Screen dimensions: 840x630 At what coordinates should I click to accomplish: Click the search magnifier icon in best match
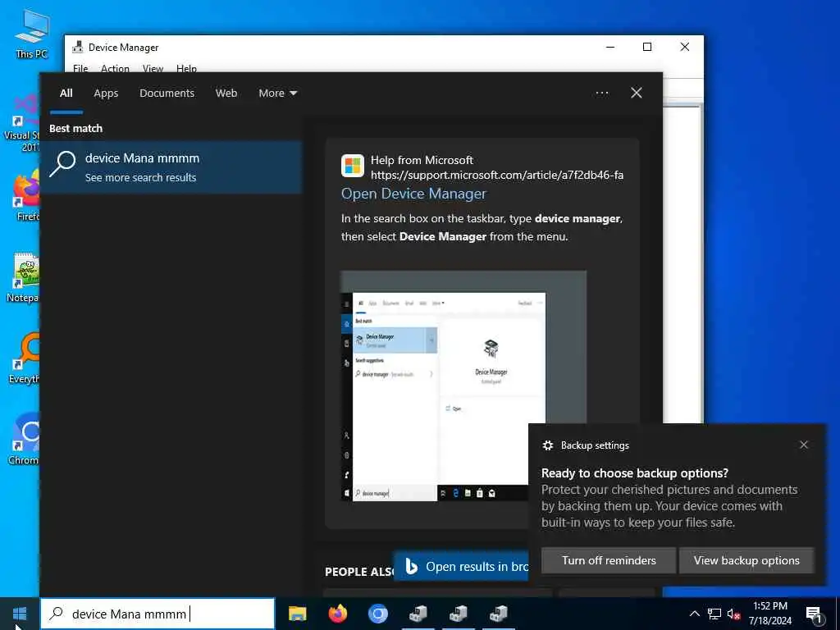coord(62,164)
